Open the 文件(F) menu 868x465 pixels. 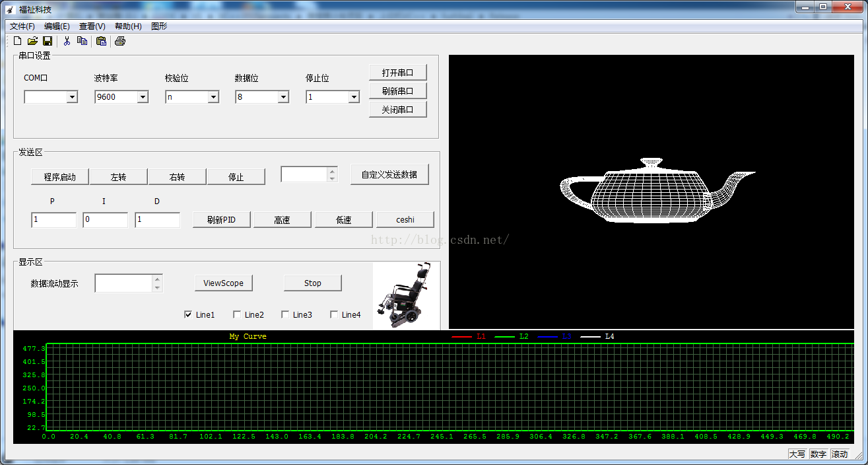pos(22,26)
